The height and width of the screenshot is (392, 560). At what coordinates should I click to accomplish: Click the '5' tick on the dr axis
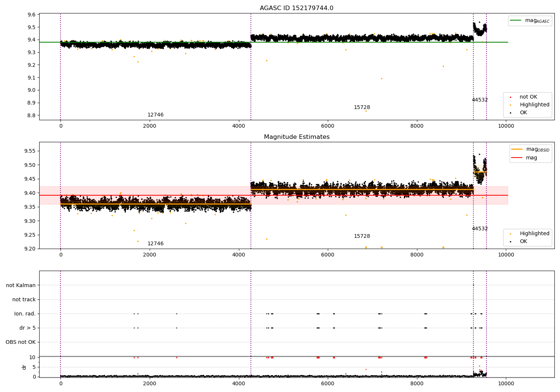(34, 367)
